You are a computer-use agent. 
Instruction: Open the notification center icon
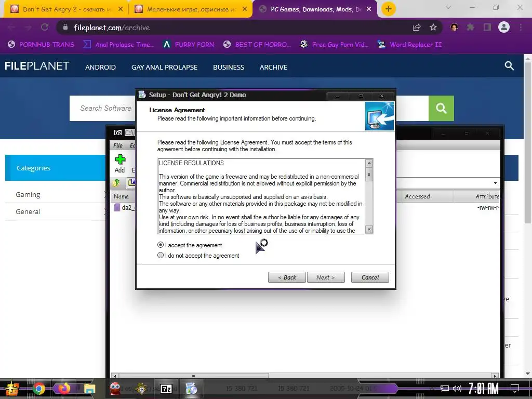pos(515,389)
